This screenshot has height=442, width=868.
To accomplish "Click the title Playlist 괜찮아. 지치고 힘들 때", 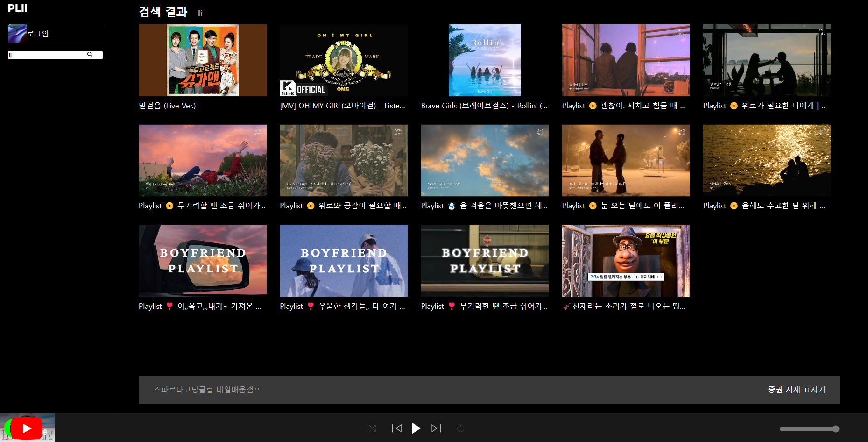I will [624, 106].
